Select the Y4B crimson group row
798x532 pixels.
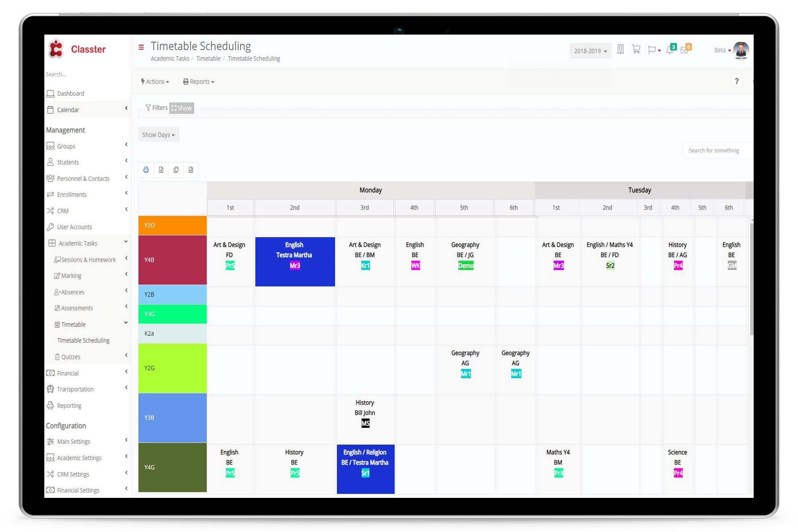[172, 260]
